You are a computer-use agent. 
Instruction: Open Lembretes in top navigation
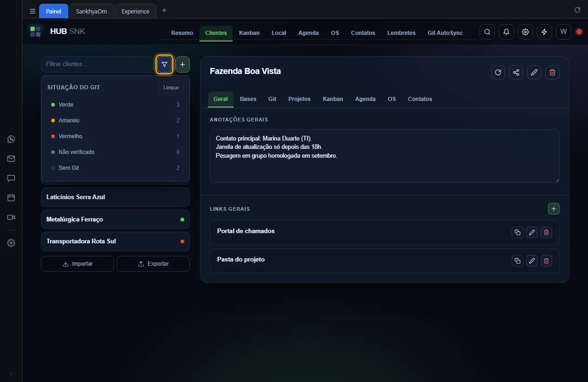point(401,33)
